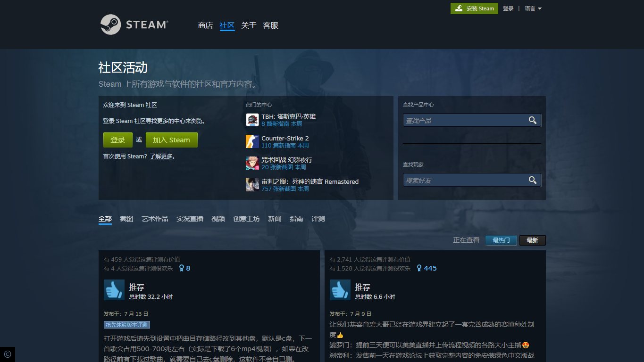Click the 安装 Steam button
Screen dimensions: 644x362
pyautogui.click(x=474, y=8)
